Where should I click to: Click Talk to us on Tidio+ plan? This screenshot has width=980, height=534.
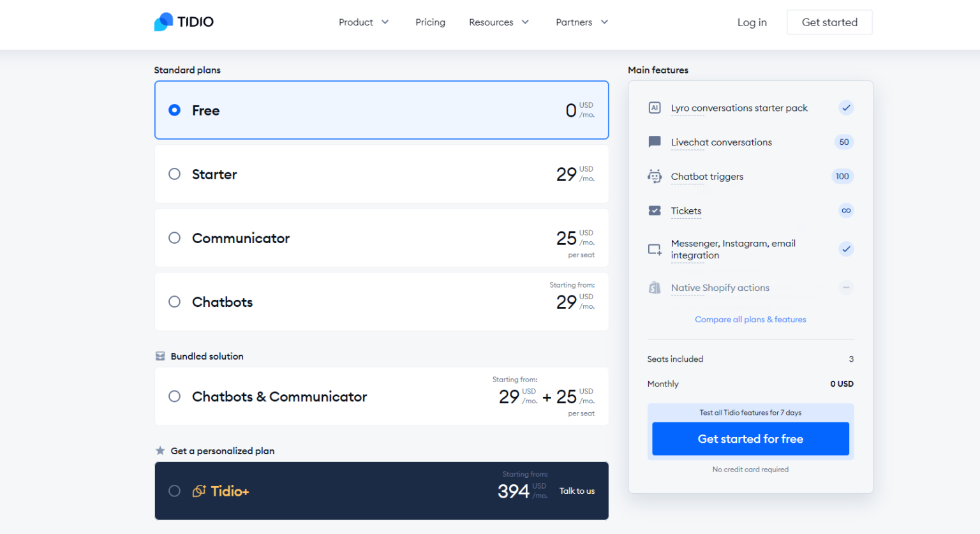pos(577,491)
